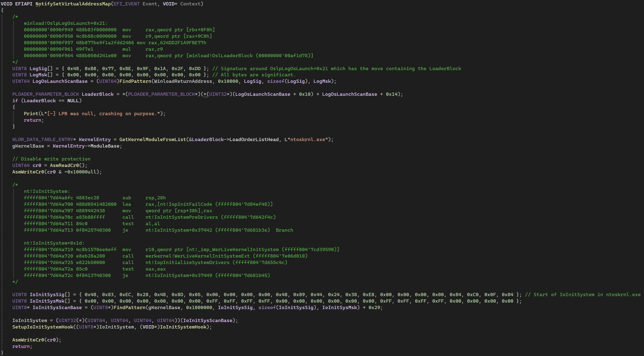The width and height of the screenshot is (644, 356).
Task: Click the UINT32(*)(UINT64, UINT64, UINT64, UINT64) cast
Action: pyautogui.click(x=118, y=320)
